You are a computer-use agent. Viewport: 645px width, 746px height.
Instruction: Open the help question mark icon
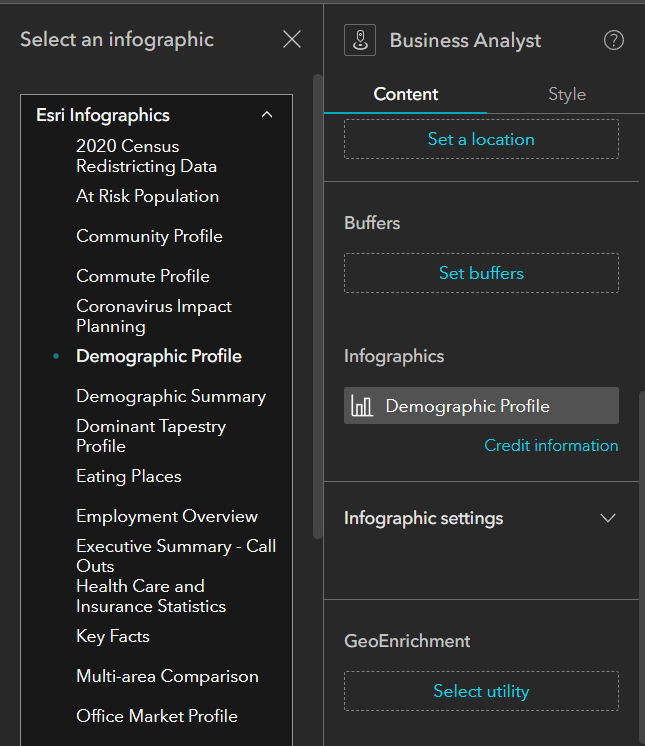(x=614, y=40)
